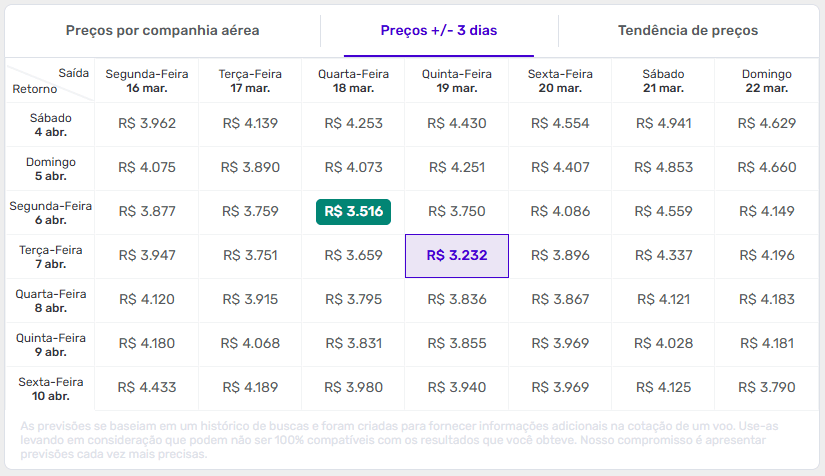Open the Preços por companhia aérea tab
The width and height of the screenshot is (825, 476).
pyautogui.click(x=162, y=30)
